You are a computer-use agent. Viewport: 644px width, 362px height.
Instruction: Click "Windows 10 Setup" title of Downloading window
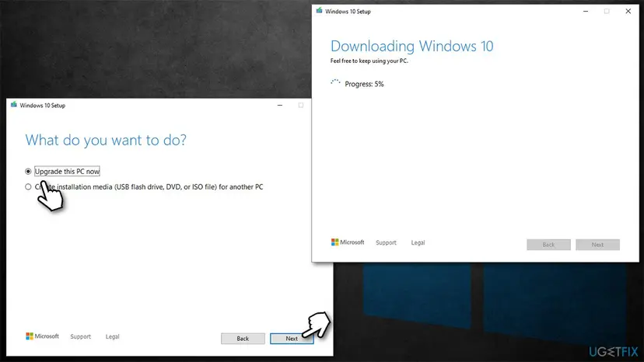tap(348, 12)
